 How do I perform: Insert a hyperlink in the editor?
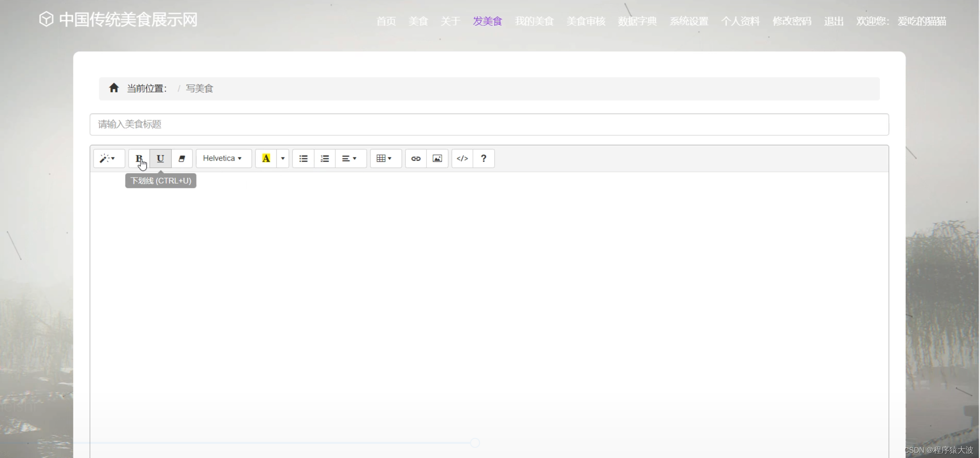(416, 158)
